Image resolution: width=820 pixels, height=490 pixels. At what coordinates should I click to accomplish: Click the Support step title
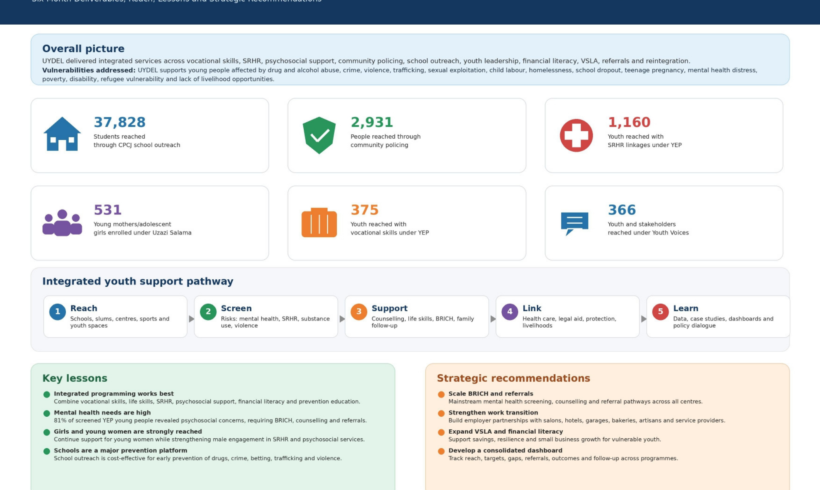[x=389, y=309]
